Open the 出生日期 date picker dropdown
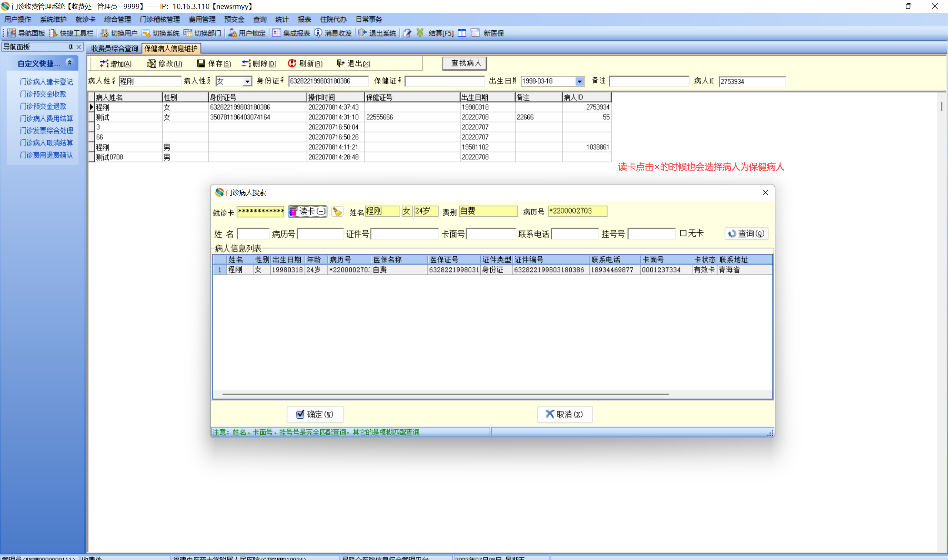948x560 pixels. click(580, 81)
